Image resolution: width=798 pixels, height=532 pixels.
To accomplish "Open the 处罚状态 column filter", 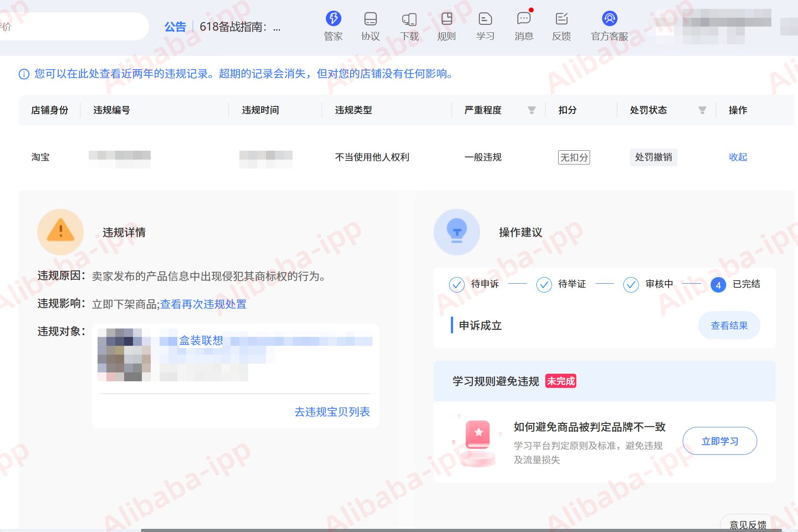I will (702, 110).
